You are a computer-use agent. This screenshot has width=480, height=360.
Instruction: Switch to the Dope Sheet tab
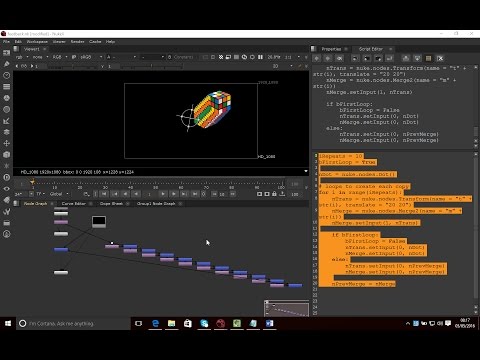point(111,203)
